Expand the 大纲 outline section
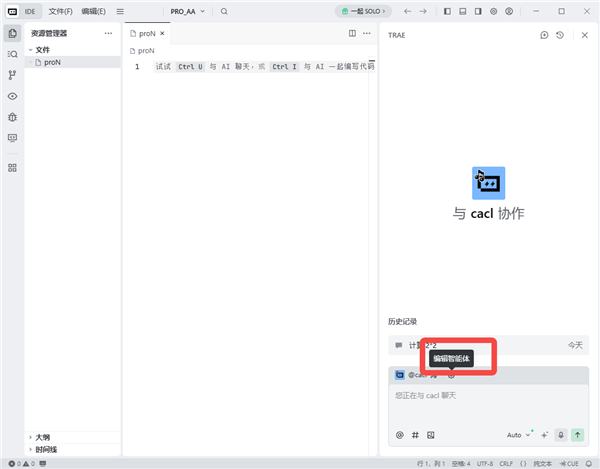 42,437
